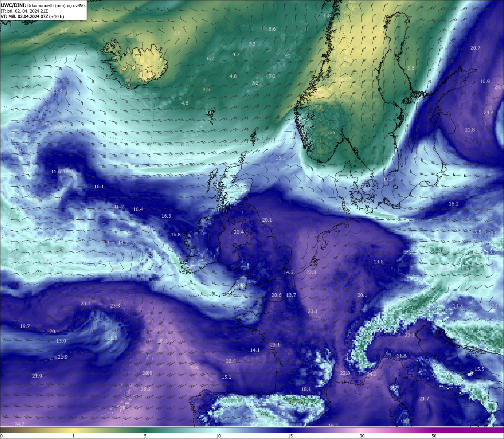Click the map value '5.0'

(209, 113)
